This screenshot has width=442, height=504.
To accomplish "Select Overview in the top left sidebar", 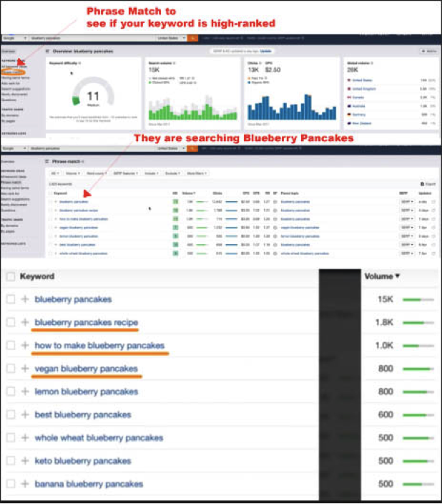I will [9, 52].
